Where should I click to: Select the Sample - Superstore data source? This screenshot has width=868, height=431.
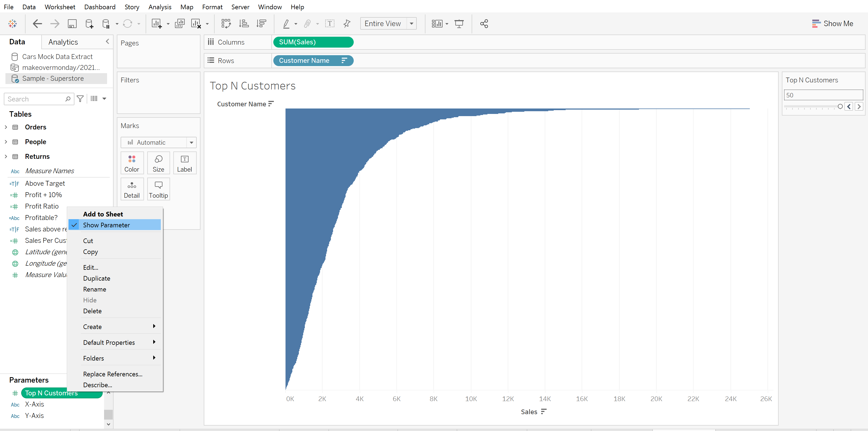56,79
